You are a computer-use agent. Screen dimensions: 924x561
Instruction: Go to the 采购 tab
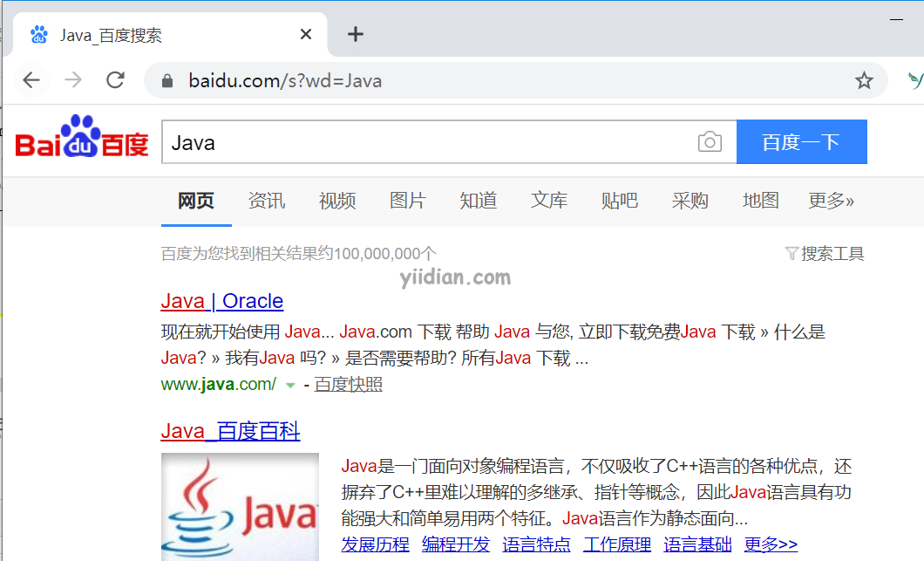(690, 201)
